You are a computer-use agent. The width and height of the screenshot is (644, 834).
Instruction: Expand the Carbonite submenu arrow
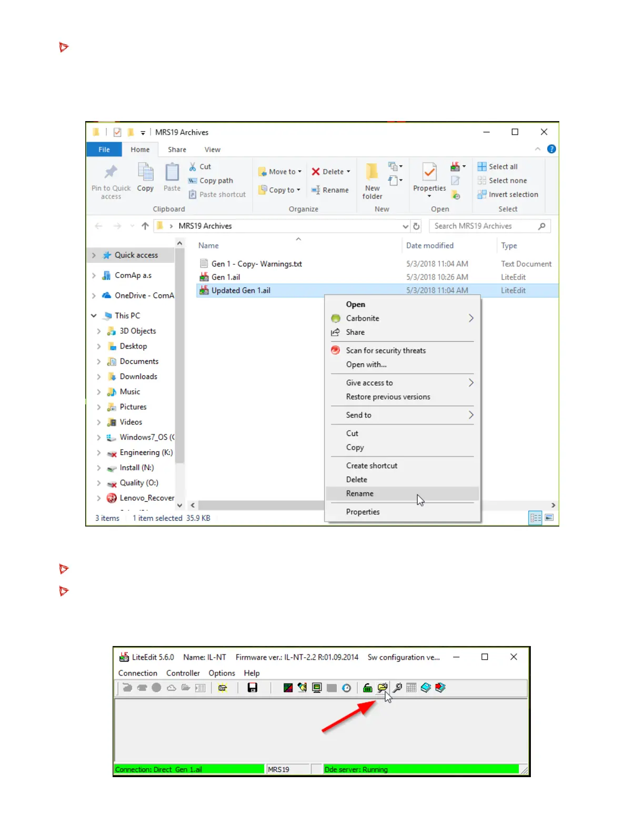tap(471, 319)
